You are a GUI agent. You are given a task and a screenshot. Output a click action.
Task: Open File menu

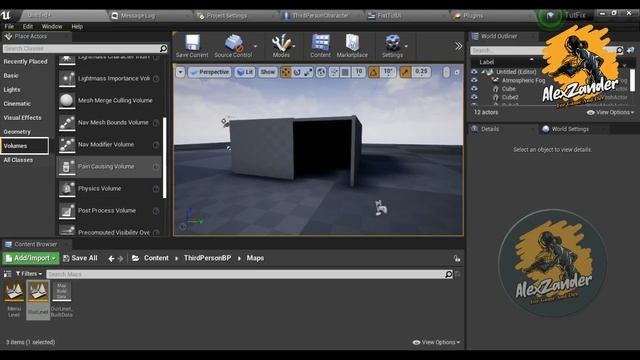coord(9,27)
